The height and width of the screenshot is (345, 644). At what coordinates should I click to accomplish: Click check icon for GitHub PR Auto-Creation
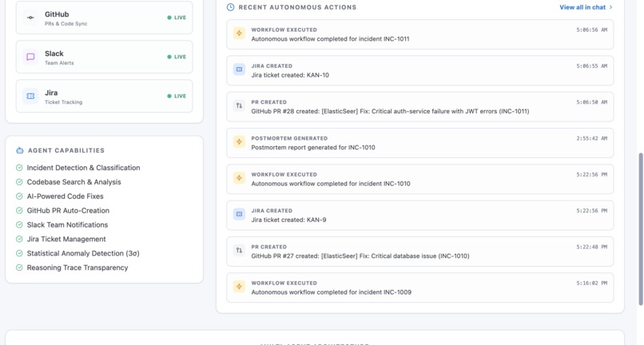tap(19, 210)
